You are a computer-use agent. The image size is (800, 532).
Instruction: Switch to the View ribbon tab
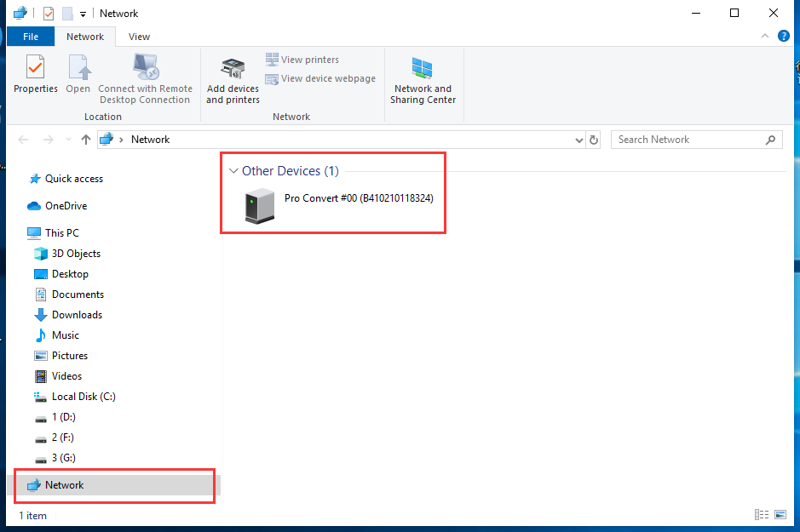pyautogui.click(x=139, y=37)
